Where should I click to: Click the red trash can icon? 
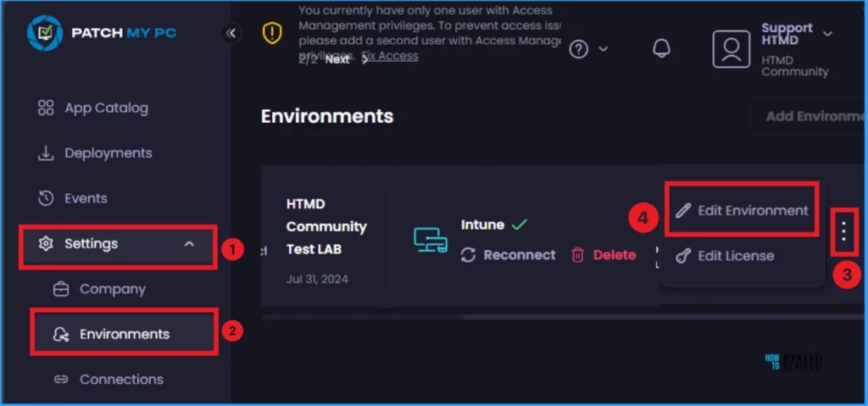click(578, 255)
